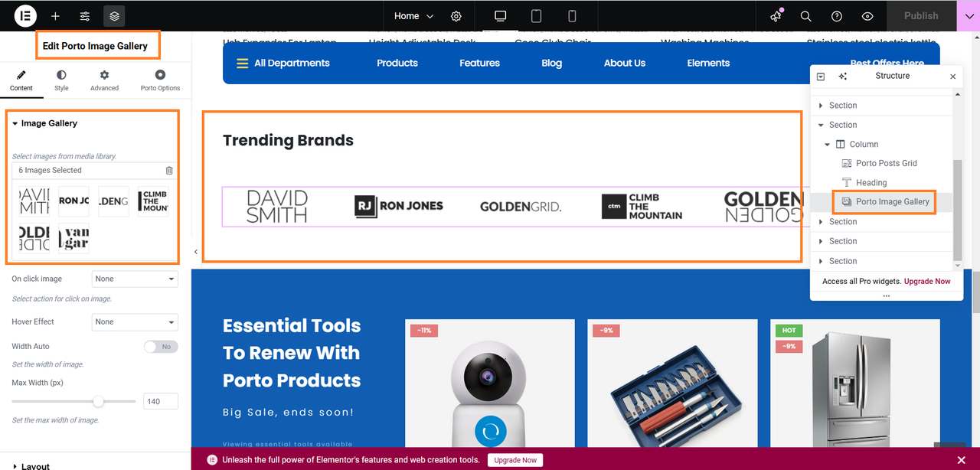The image size is (980, 470).
Task: Select Heading in Structure tree
Action: 871,183
